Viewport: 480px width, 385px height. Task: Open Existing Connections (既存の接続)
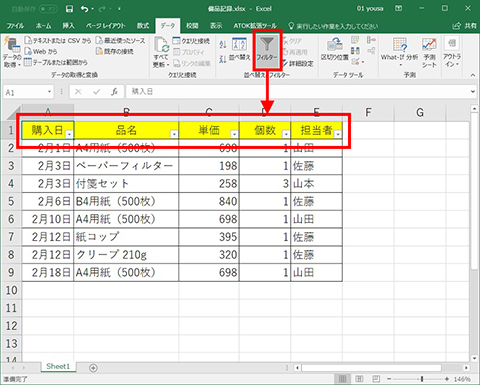pyautogui.click(x=114, y=51)
